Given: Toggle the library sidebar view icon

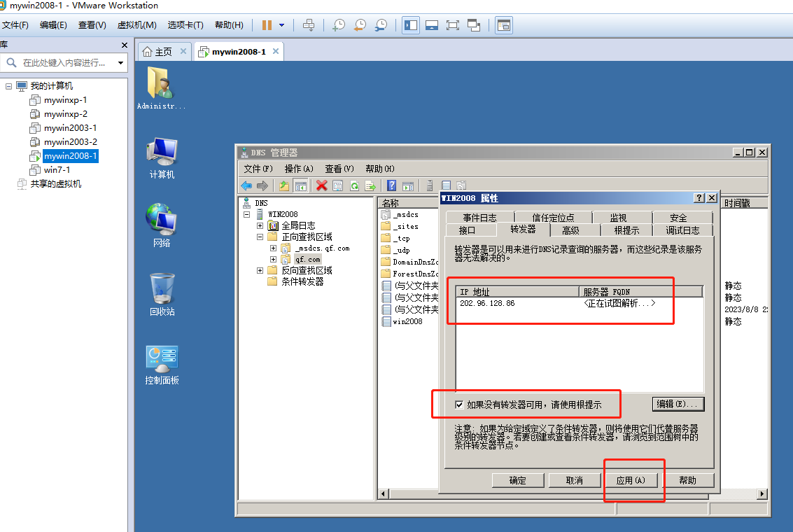Looking at the screenshot, I should [x=411, y=24].
